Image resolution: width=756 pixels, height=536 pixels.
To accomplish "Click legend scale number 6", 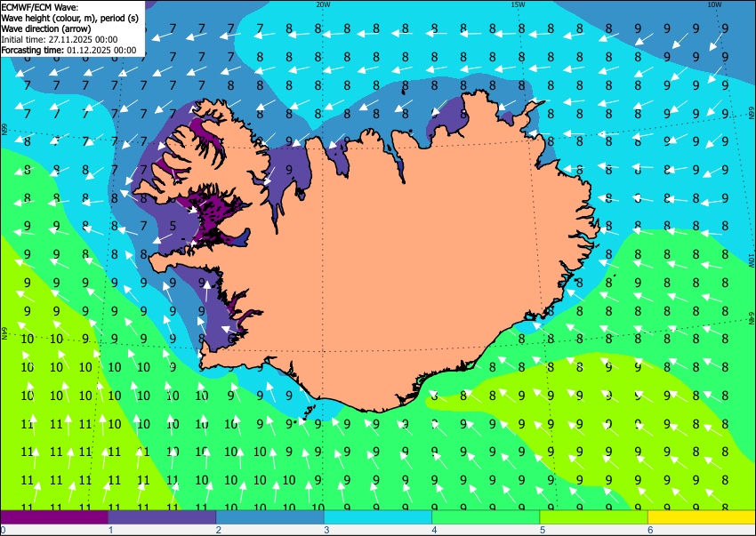I will click(x=651, y=530).
